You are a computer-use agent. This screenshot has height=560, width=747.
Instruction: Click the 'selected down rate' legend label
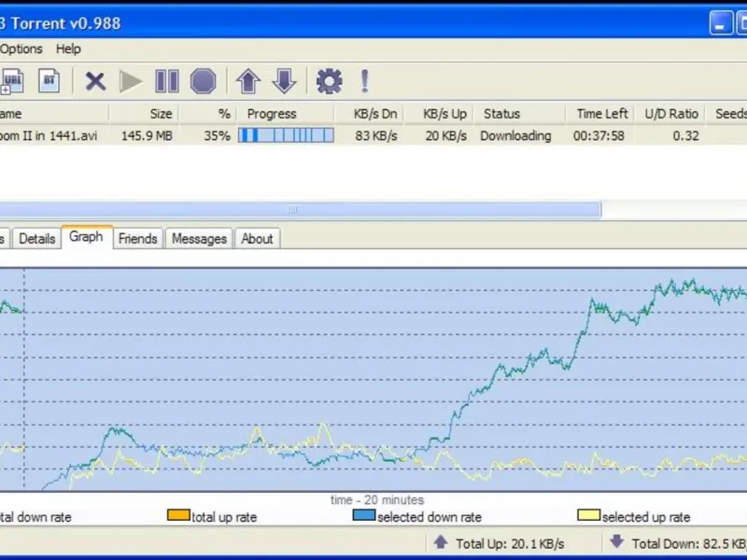[x=430, y=517]
